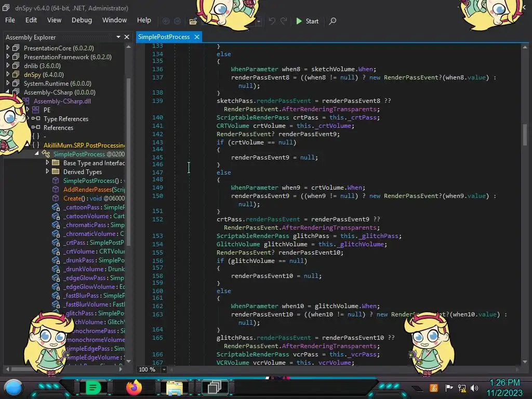532x399 pixels.
Task: Open the Debug menu
Action: tap(82, 20)
